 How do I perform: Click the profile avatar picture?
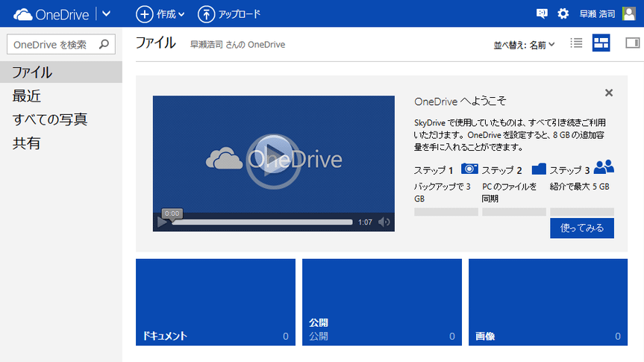[x=629, y=13]
